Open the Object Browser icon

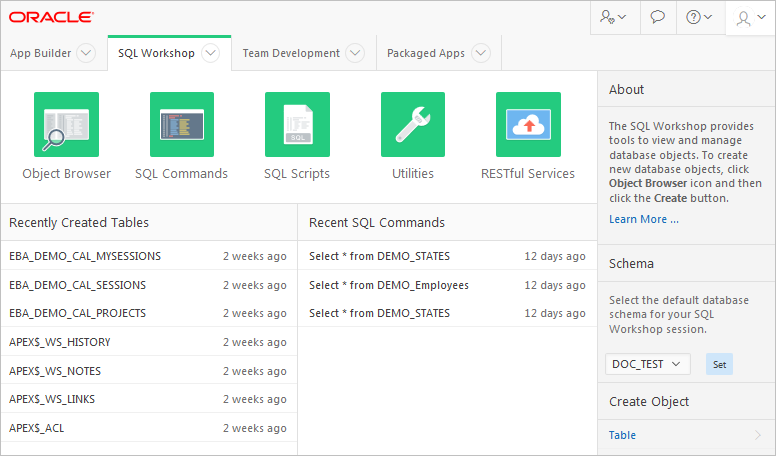point(66,125)
